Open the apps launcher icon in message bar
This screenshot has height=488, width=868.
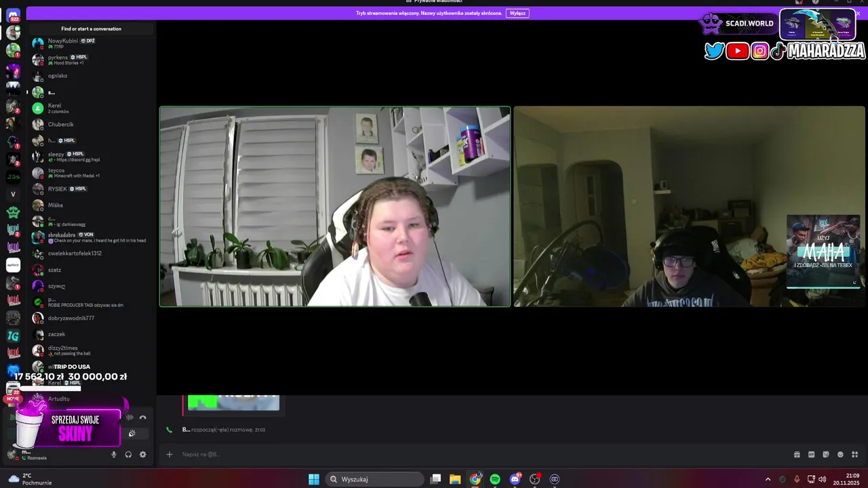855,454
